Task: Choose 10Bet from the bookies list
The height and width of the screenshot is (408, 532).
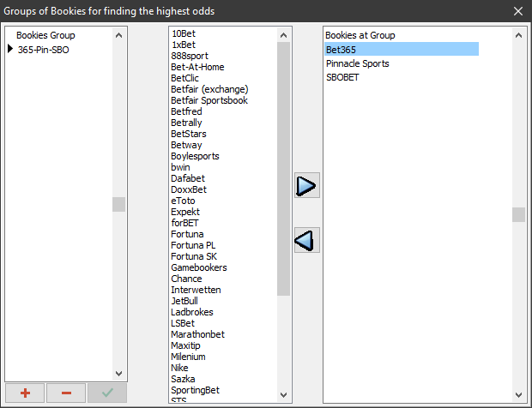Action: [184, 33]
